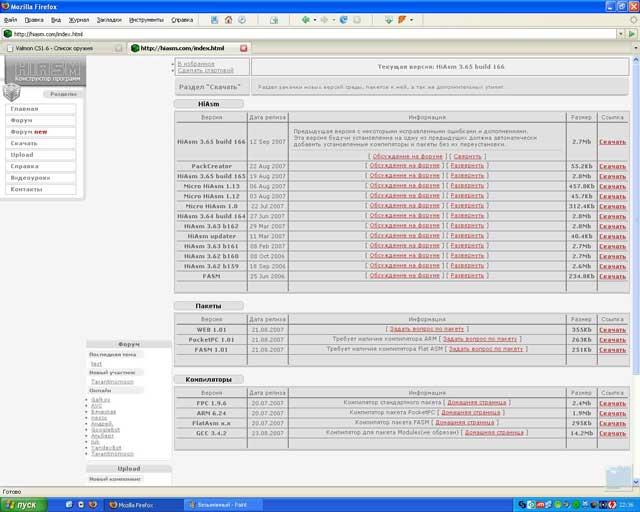The image size is (640, 512).
Task: Click Видеоуроки in the left sidebar menu
Action: pos(30,178)
